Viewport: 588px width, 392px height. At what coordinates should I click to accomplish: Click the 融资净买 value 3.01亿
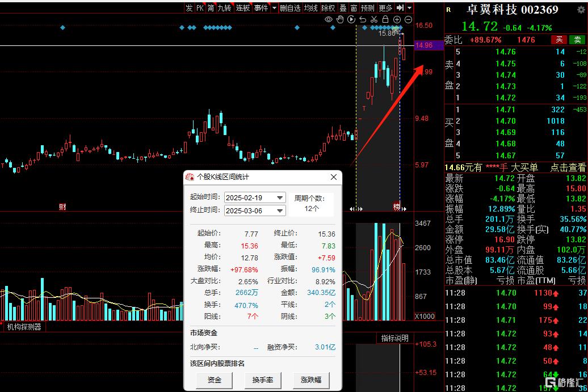pyautogui.click(x=325, y=347)
